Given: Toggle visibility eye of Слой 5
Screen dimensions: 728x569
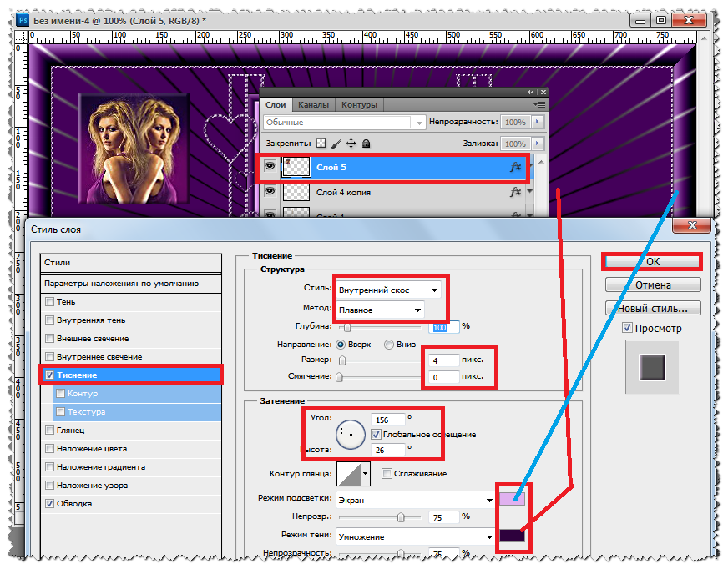Looking at the screenshot, I should click(270, 166).
